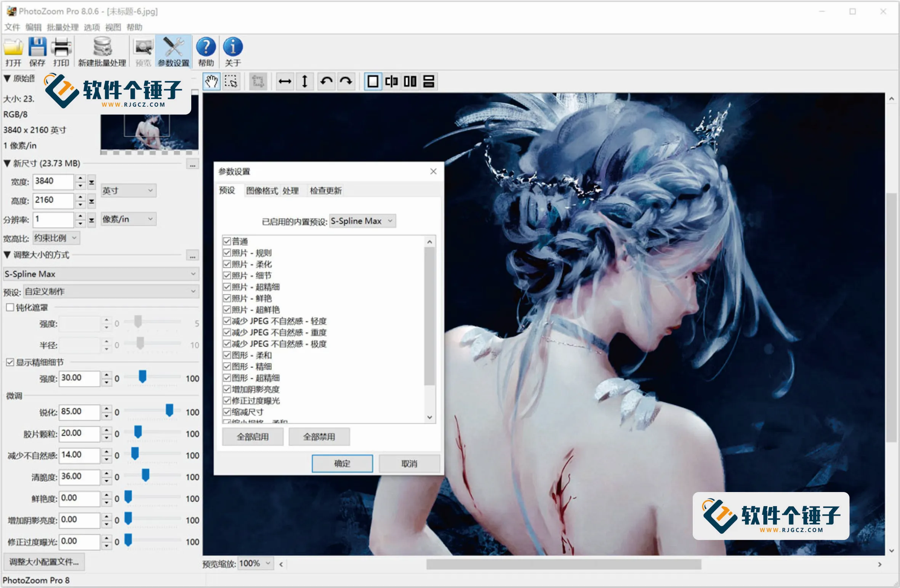Click the 胶片颗粒 slider handle
This screenshot has height=588, width=900.
click(x=138, y=432)
